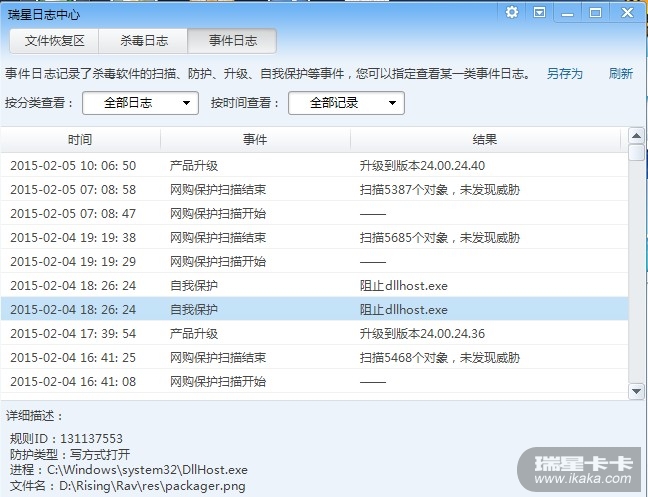The image size is (648, 497).
Task: Click result 升级到版本24.00.24.36
Action: [x=422, y=333]
